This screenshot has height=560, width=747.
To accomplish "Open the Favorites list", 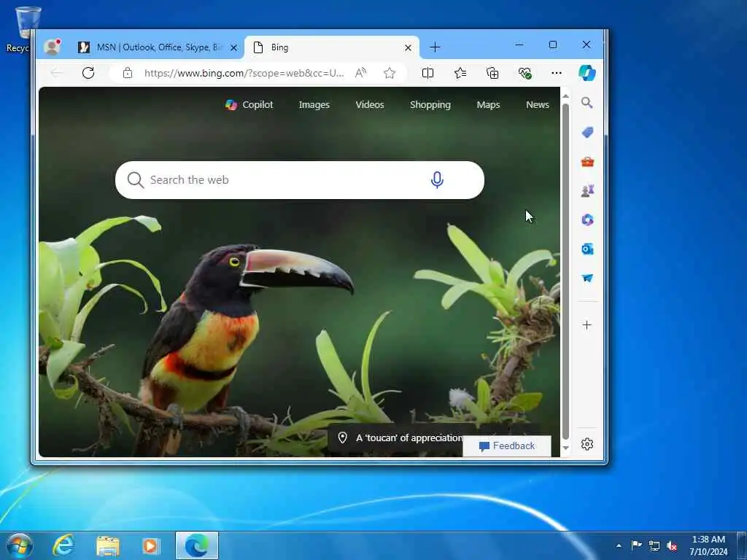I will (x=460, y=73).
